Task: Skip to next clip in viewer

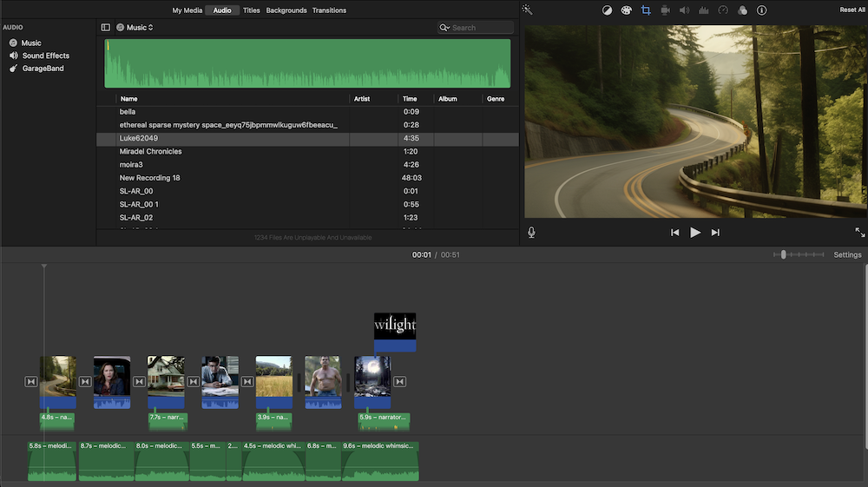Action: pyautogui.click(x=715, y=233)
